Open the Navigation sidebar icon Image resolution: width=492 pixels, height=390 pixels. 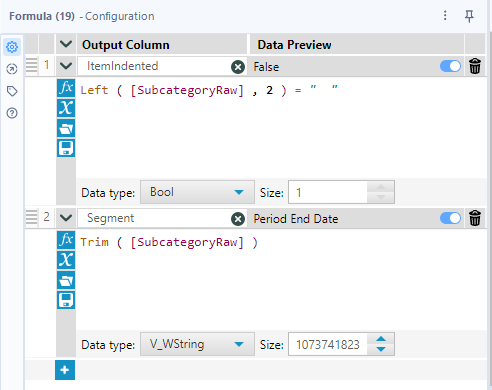pyautogui.click(x=12, y=69)
